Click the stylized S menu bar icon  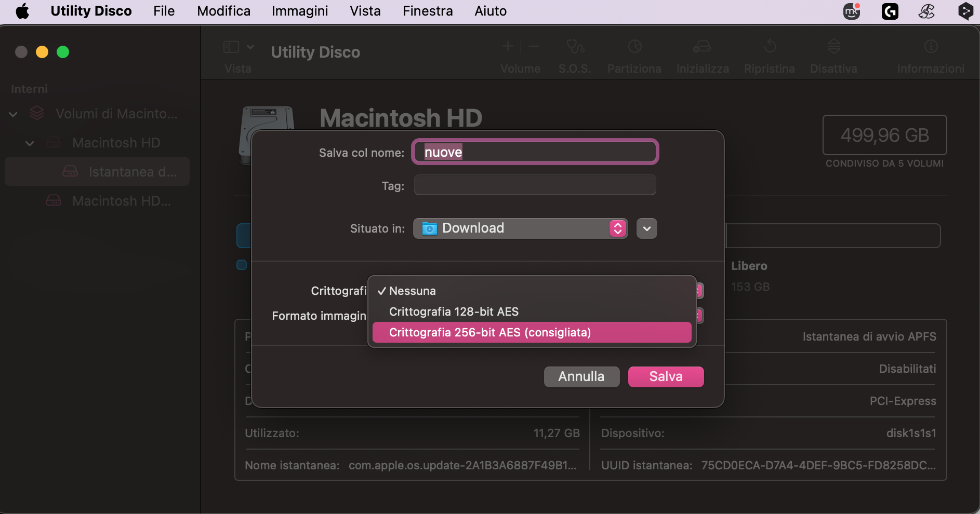pyautogui.click(x=926, y=11)
